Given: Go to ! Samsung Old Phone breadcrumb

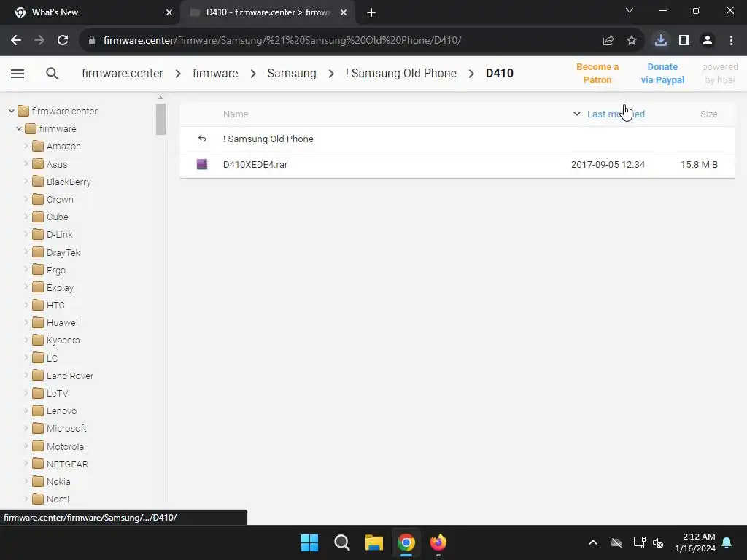Looking at the screenshot, I should point(401,74).
